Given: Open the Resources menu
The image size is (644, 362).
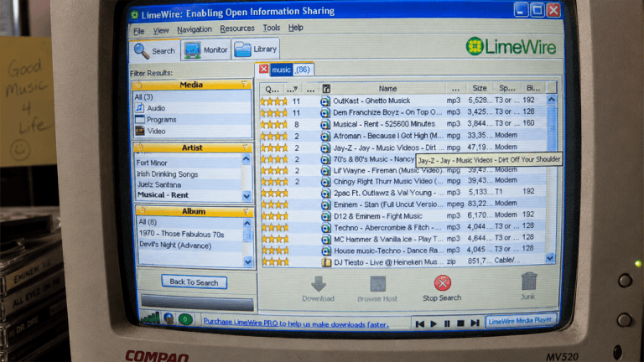Looking at the screenshot, I should point(237,28).
